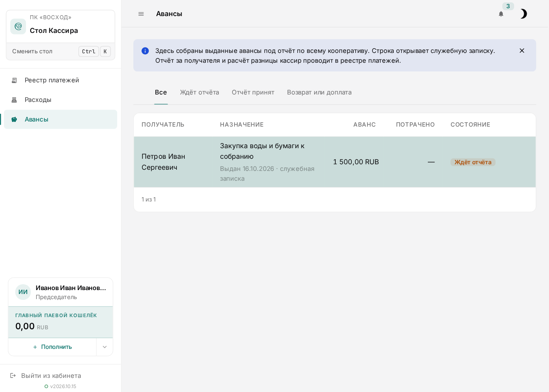Image resolution: width=549 pixels, height=392 pixels.
Task: Open notifications bell icon
Action: [501, 14]
